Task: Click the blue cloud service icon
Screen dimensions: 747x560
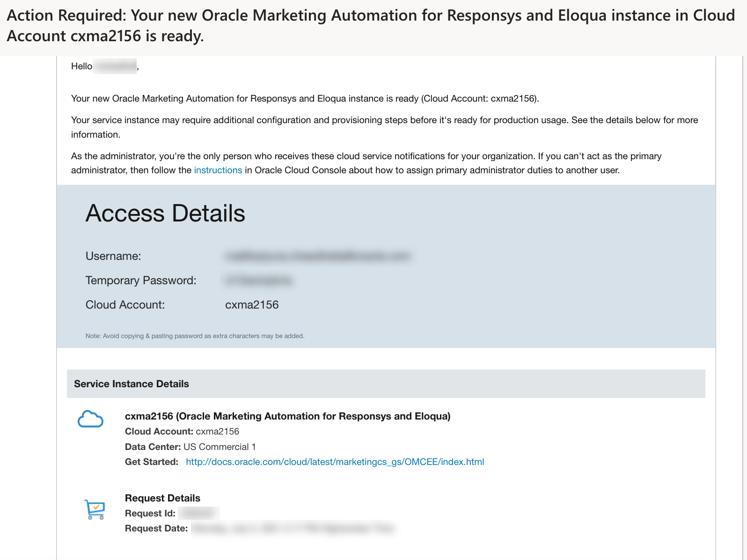Action: [90, 419]
